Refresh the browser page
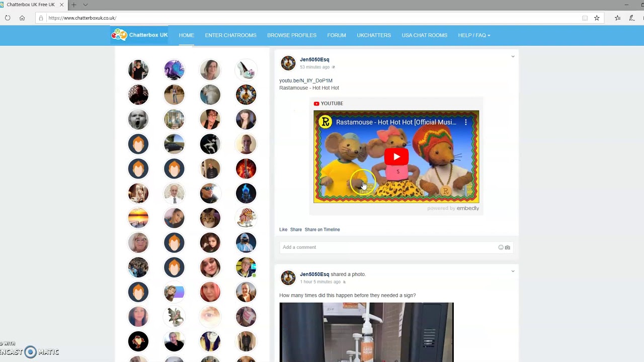 [x=8, y=18]
